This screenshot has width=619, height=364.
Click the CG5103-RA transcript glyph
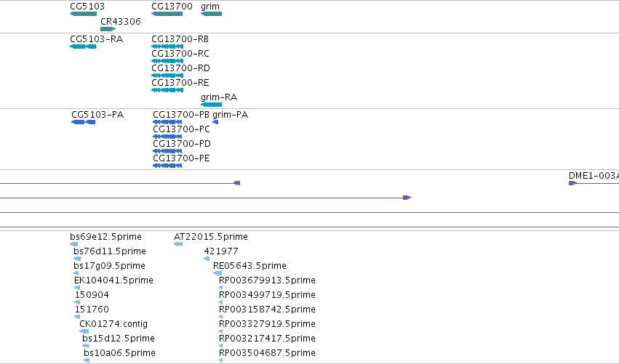coord(84,46)
